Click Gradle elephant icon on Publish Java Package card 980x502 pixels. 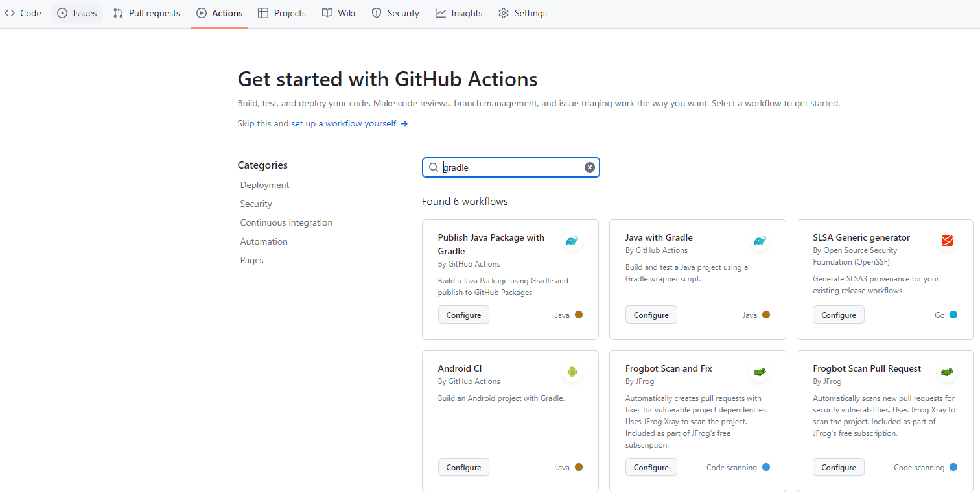(572, 241)
